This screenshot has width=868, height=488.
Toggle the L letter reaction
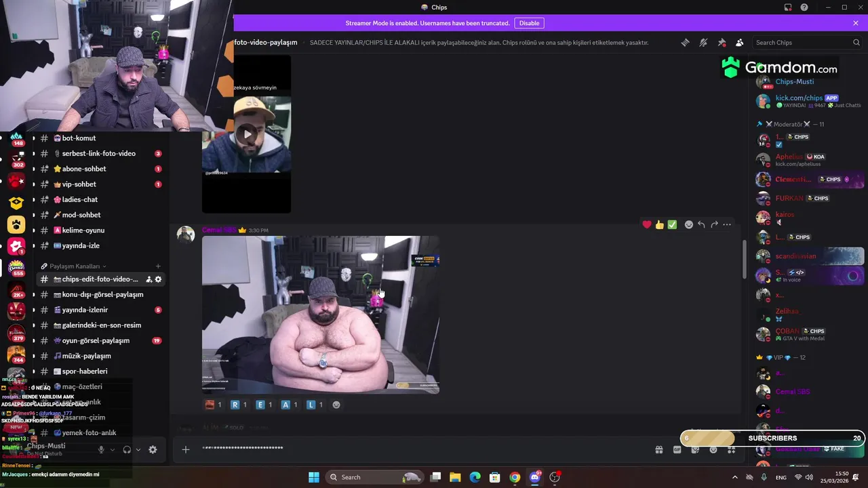click(315, 405)
